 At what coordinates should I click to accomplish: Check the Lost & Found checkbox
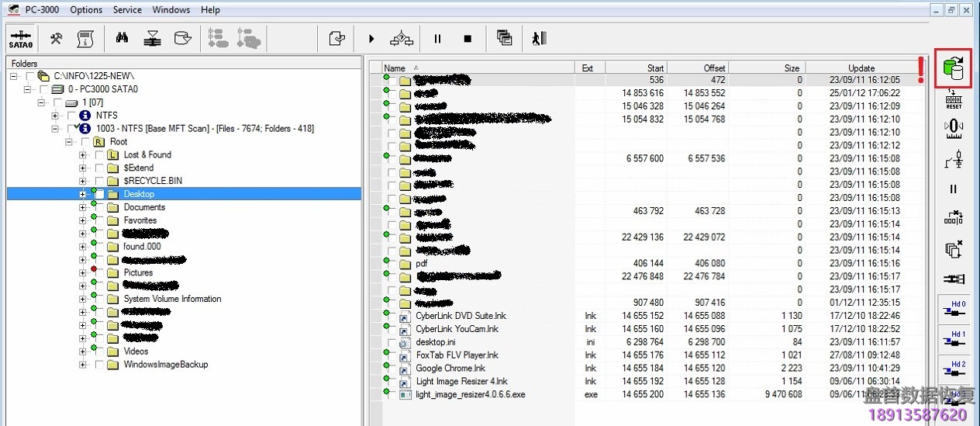[x=99, y=155]
